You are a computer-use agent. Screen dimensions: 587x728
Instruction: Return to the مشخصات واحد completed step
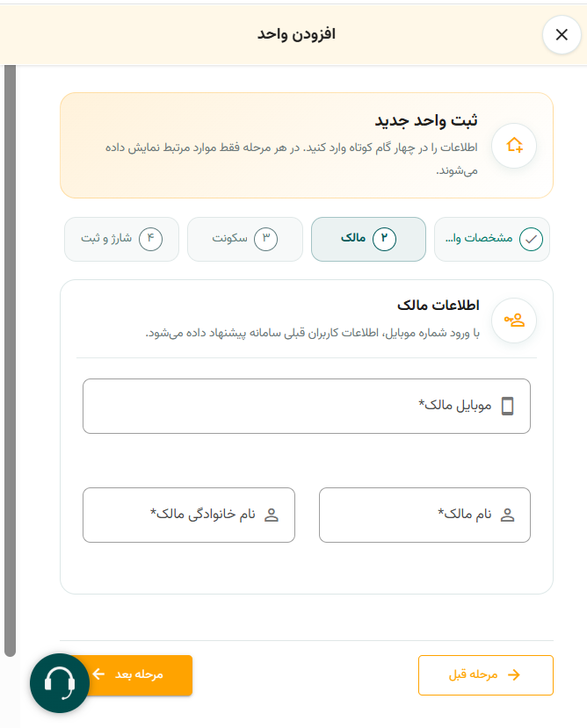pos(492,240)
